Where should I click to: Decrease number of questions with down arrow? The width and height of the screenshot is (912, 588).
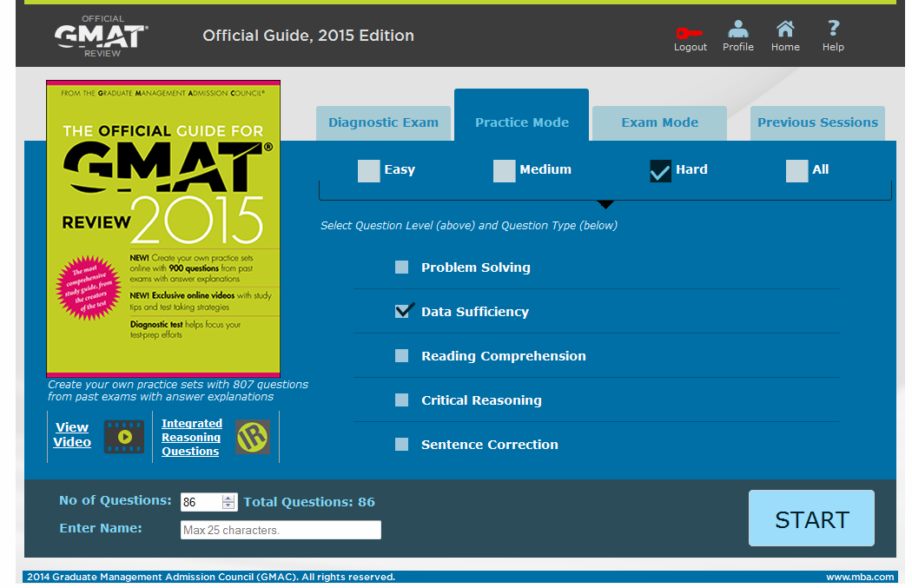pyautogui.click(x=228, y=505)
